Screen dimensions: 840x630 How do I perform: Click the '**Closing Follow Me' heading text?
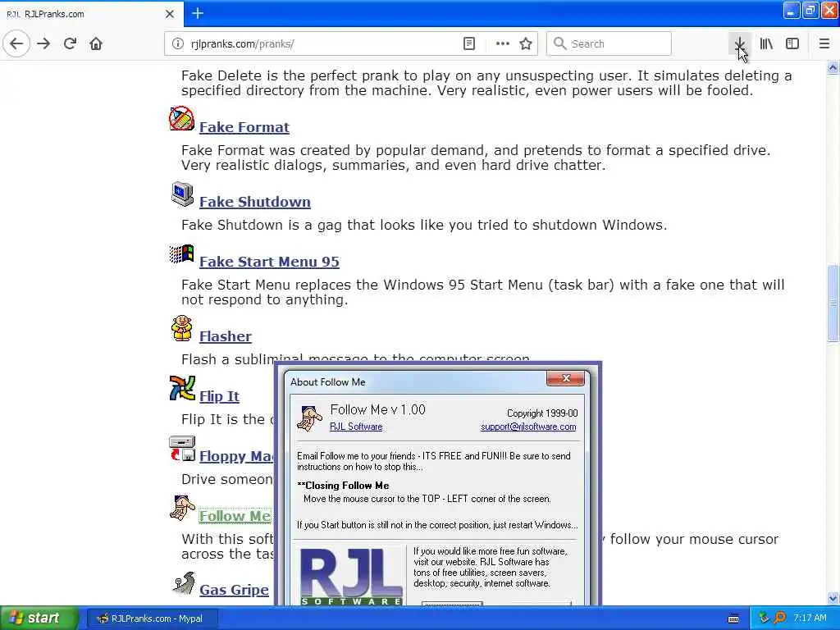[x=343, y=486]
